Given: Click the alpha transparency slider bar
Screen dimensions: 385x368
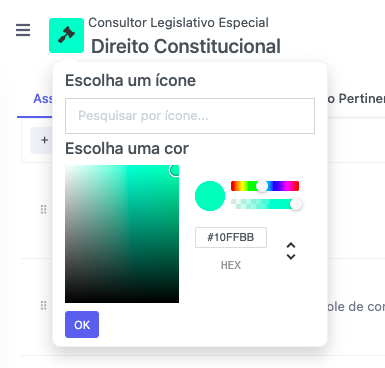Looking at the screenshot, I should pyautogui.click(x=265, y=204).
